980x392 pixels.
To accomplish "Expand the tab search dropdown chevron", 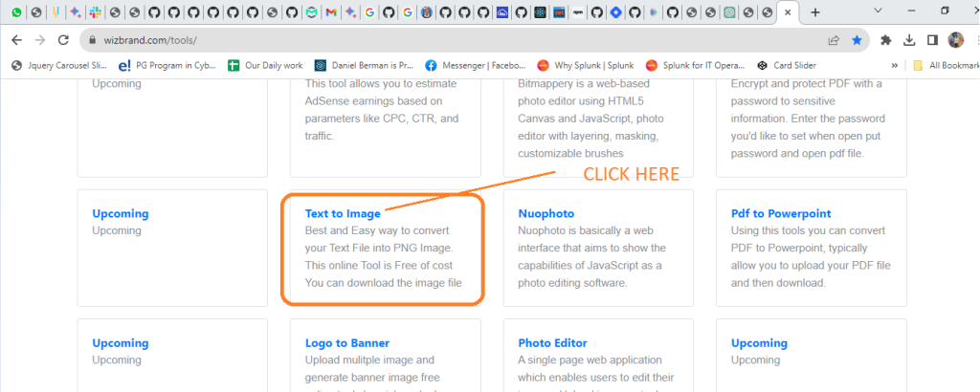I will coord(879,11).
